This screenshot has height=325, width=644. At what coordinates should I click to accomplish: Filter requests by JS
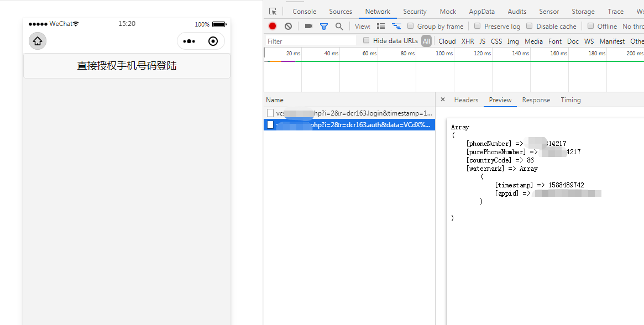click(483, 41)
